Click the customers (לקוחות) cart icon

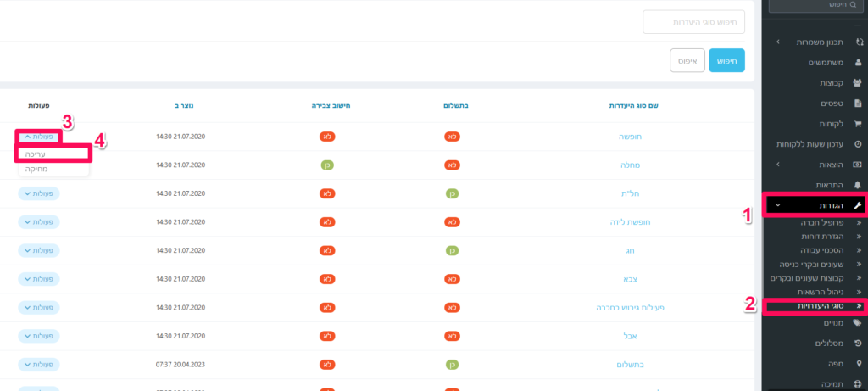click(x=858, y=123)
